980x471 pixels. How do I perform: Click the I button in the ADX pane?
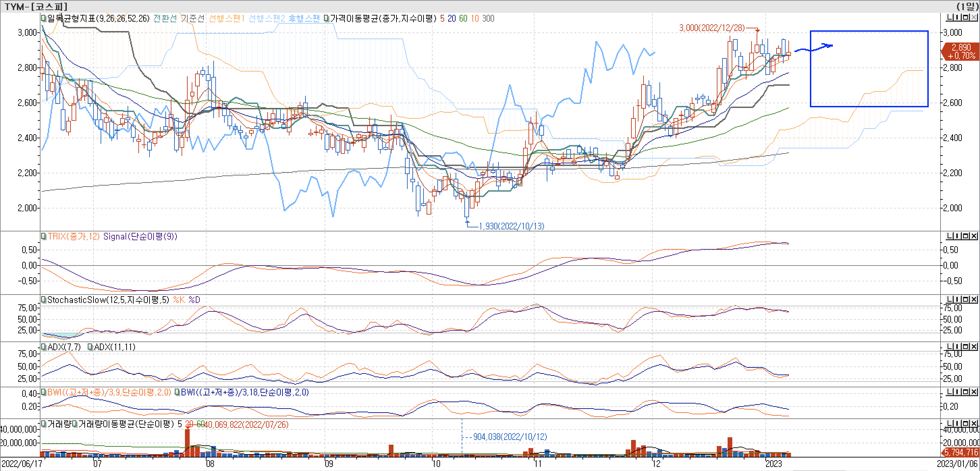click(x=958, y=347)
